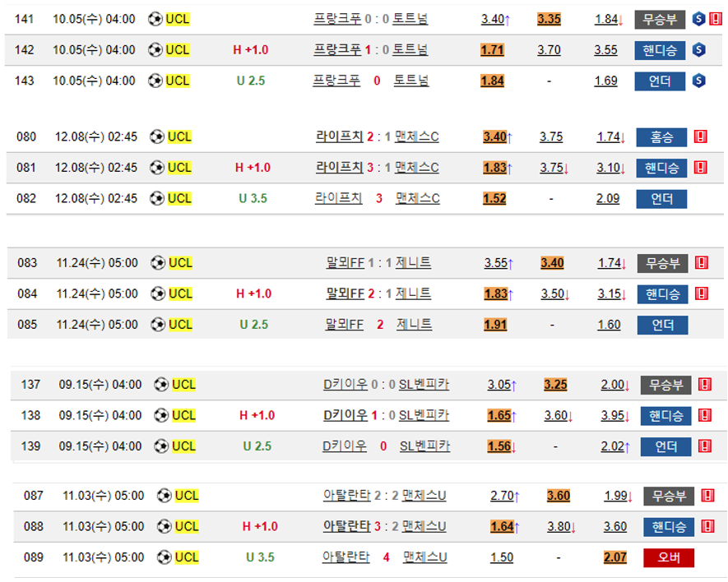Click the blue S icon in row 143

tap(698, 81)
